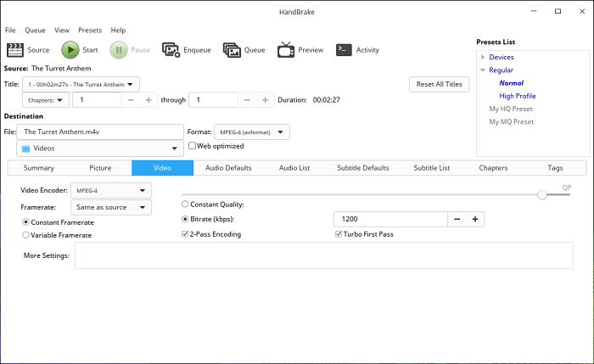Image resolution: width=594 pixels, height=364 pixels.
Task: Expand the Framerate dropdown
Action: click(x=111, y=207)
